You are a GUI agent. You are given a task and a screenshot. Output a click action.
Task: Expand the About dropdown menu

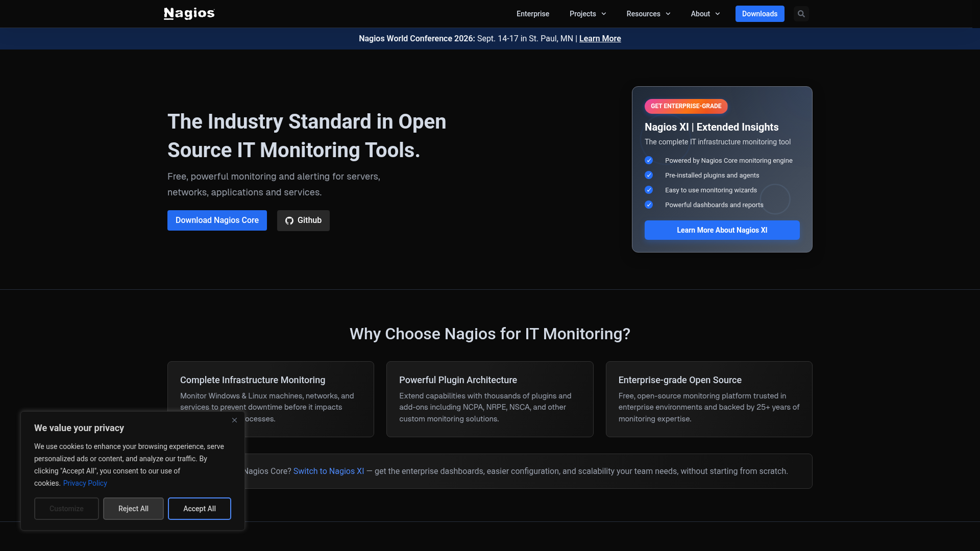(705, 14)
